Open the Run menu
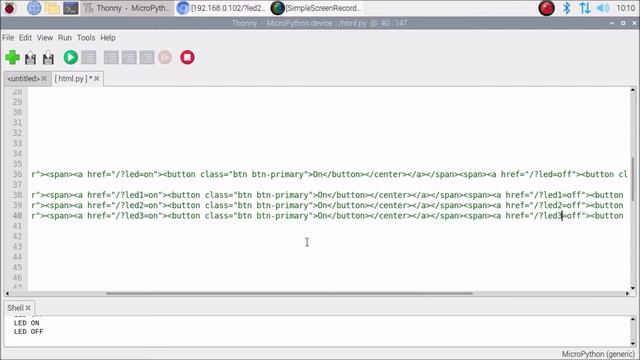Viewport: 640px width, 360px height. (x=64, y=38)
